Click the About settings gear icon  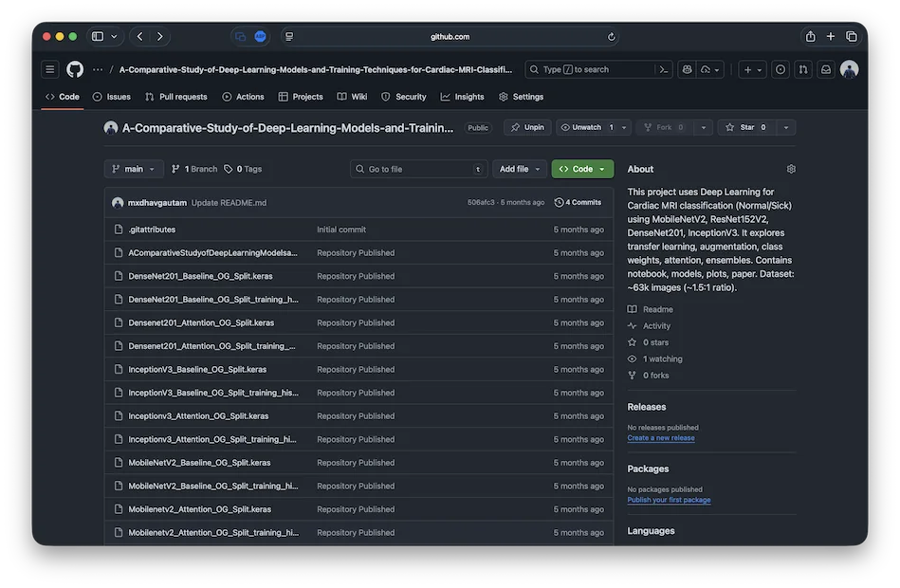[x=791, y=169]
